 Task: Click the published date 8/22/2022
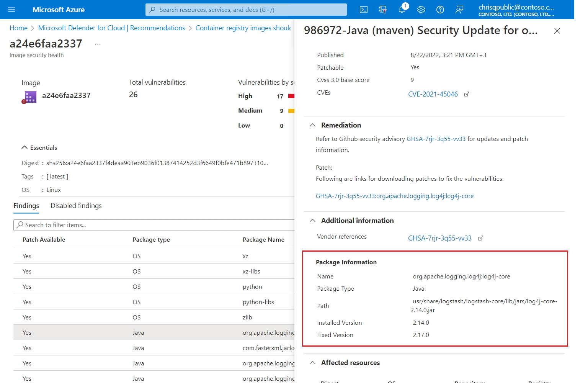(x=448, y=55)
